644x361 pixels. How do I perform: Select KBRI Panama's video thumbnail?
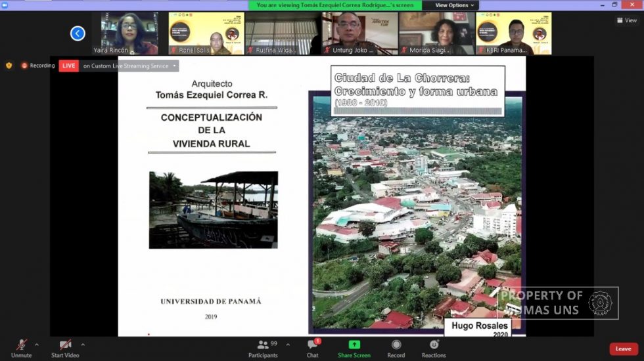click(513, 33)
